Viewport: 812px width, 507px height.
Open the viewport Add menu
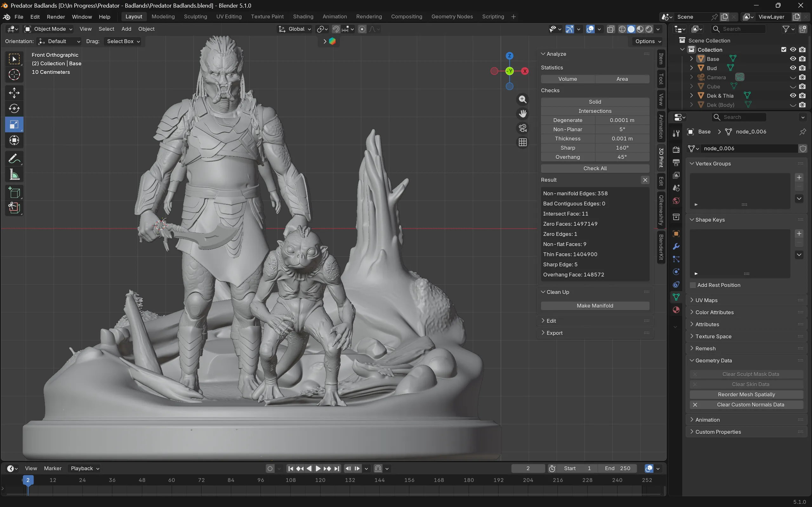(x=126, y=29)
